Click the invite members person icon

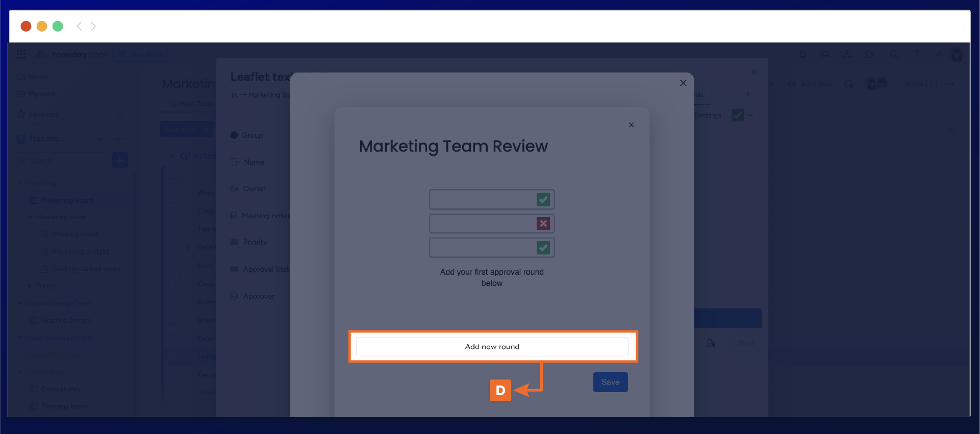point(847,54)
